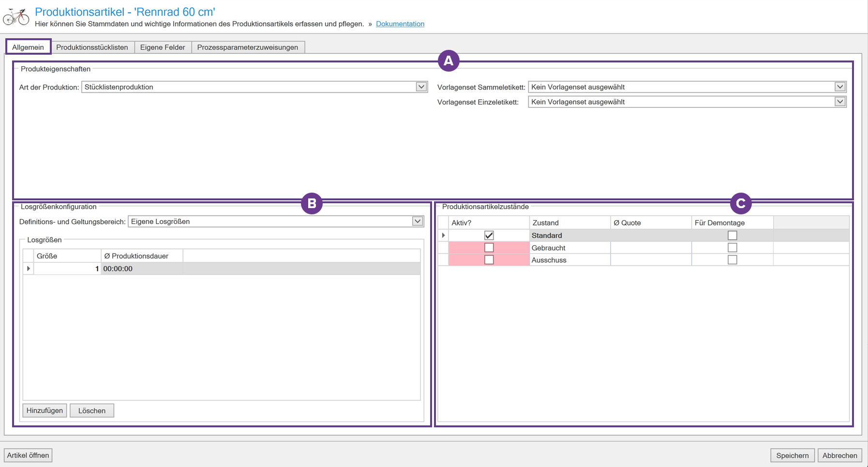This screenshot has height=467, width=868.
Task: Expand the Vorlagenset Einzeletikett dropdown
Action: click(x=839, y=102)
